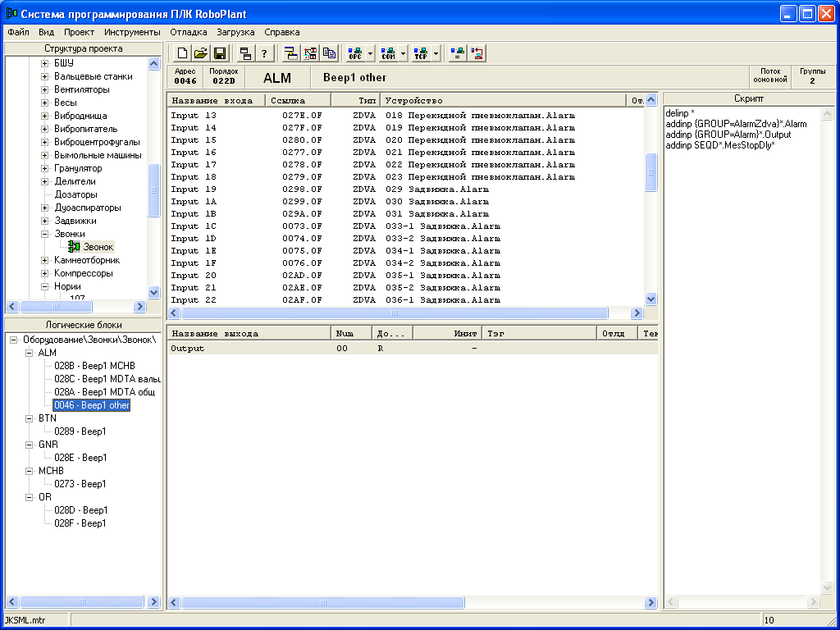This screenshot has width=840, height=630.
Task: Select the 0289 - Beep1 block under BTN
Action: click(80, 431)
